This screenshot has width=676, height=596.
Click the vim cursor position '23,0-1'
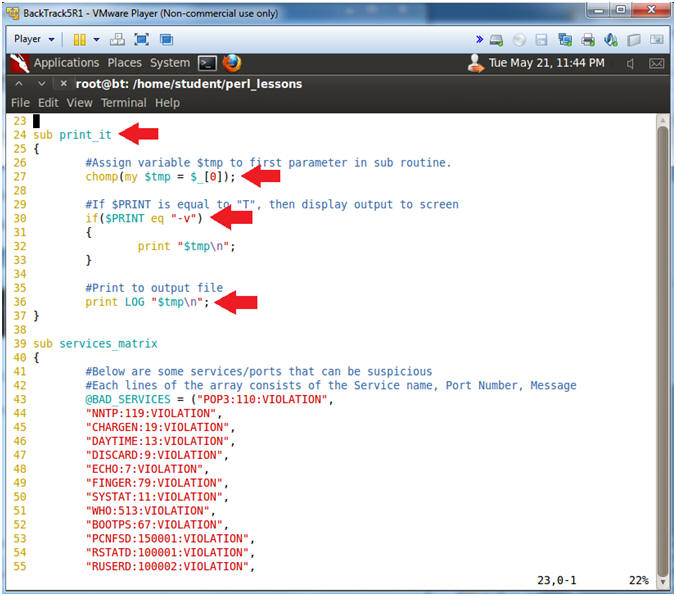(x=557, y=580)
